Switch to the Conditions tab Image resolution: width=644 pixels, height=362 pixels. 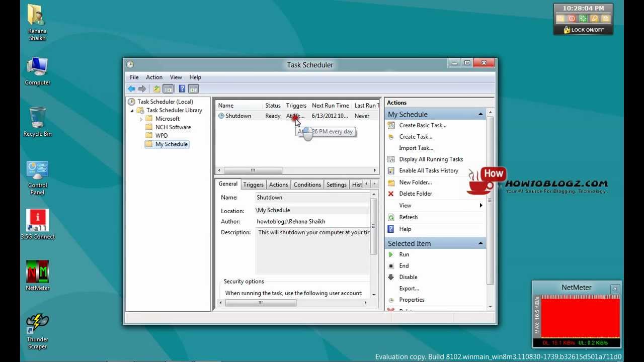[307, 185]
